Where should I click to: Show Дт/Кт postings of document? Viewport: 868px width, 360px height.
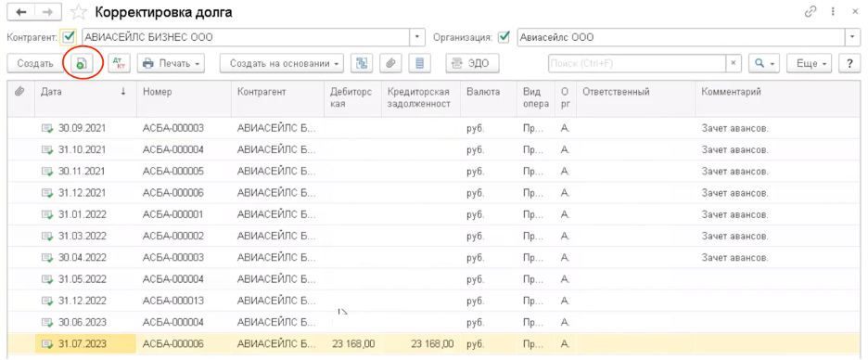click(119, 64)
